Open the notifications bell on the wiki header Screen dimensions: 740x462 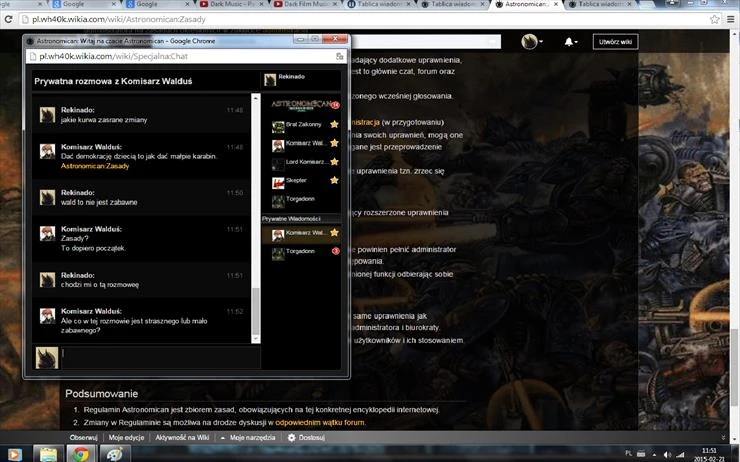[569, 42]
